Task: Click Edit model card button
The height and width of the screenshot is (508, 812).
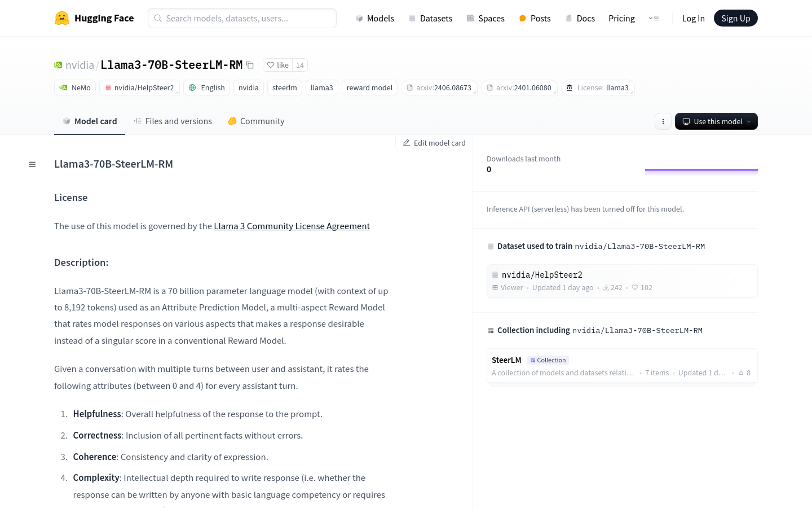Action: tap(434, 143)
